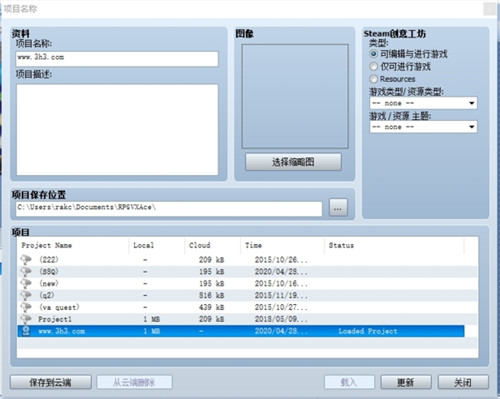500x399 pixels.
Task: Select the (va quest) project row name
Action: (x=59, y=307)
